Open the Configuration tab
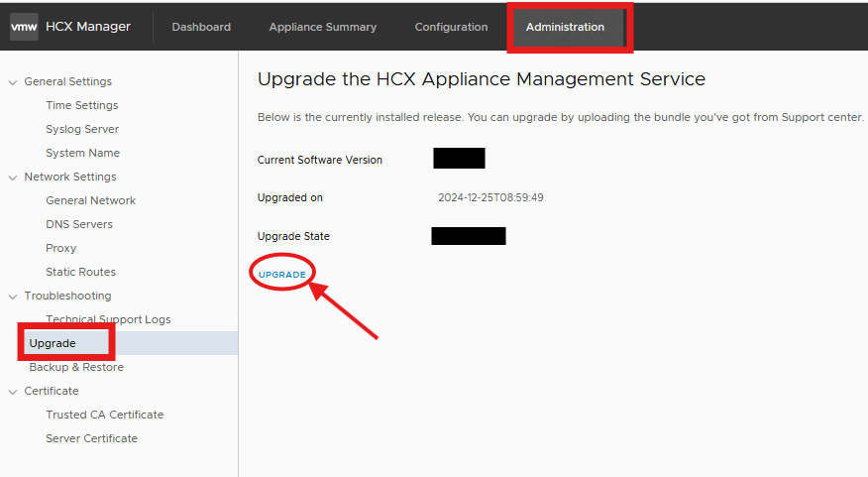This screenshot has height=477, width=868. 451,27
